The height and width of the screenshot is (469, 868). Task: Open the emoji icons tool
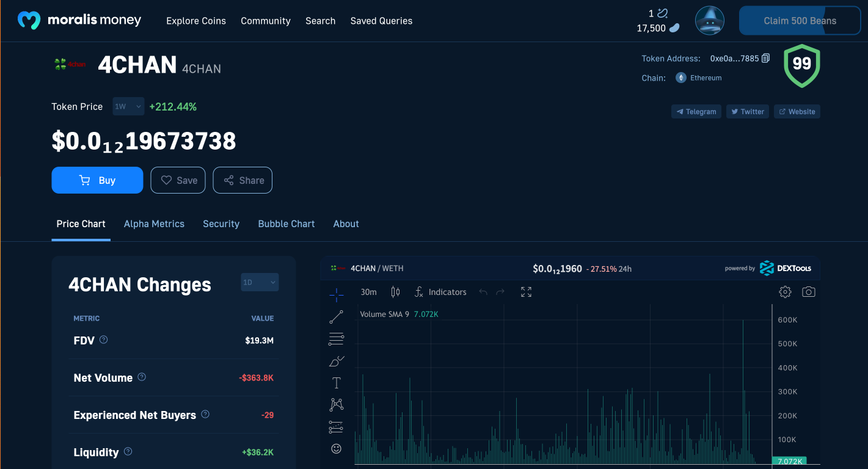tap(337, 449)
